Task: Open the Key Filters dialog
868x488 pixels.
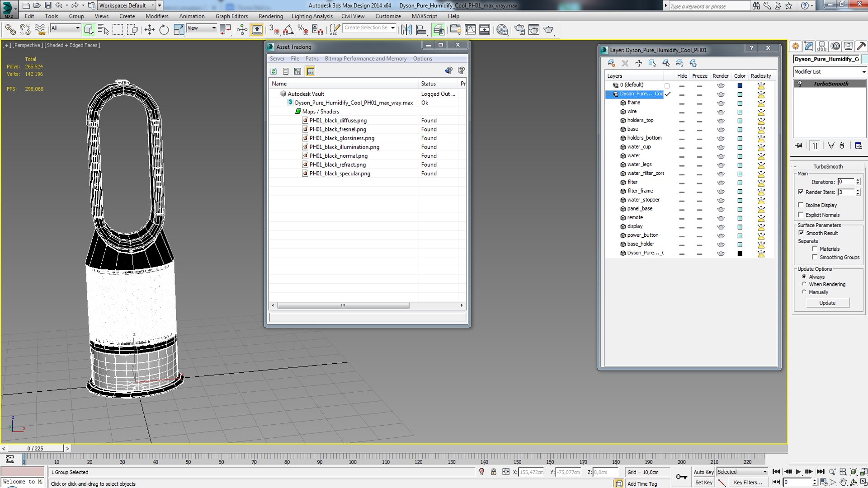Action: pyautogui.click(x=748, y=483)
